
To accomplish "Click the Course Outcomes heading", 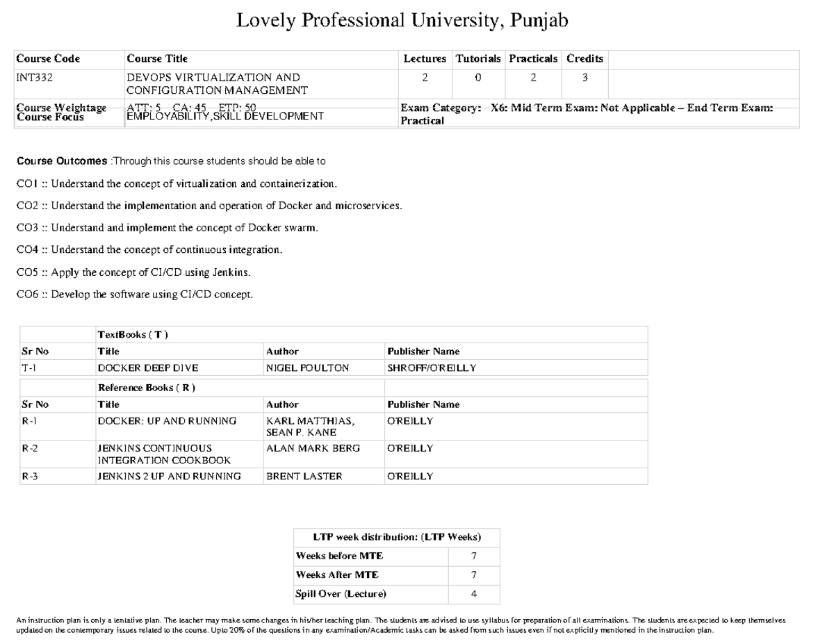I will coord(62,161).
